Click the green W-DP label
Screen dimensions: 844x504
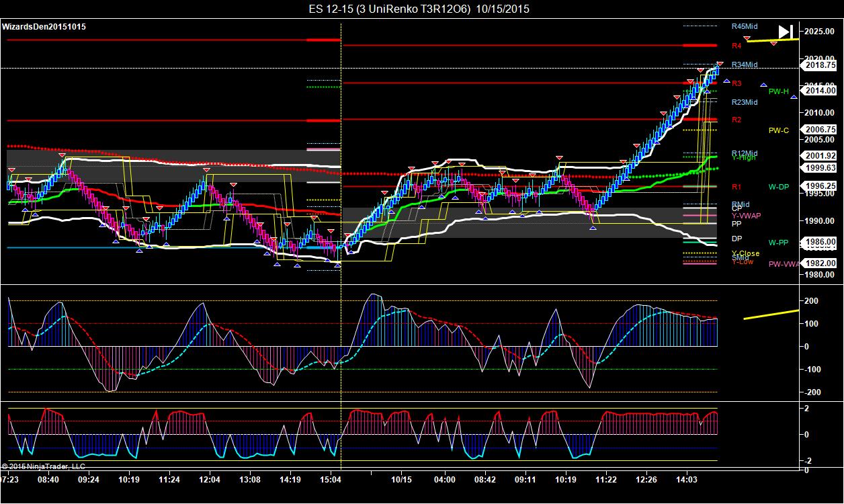[779, 187]
